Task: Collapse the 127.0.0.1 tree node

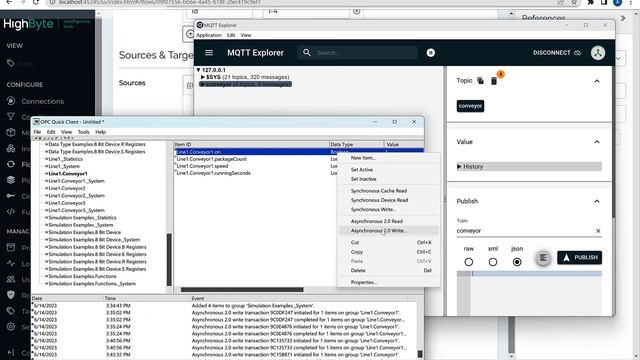Action: [198, 70]
